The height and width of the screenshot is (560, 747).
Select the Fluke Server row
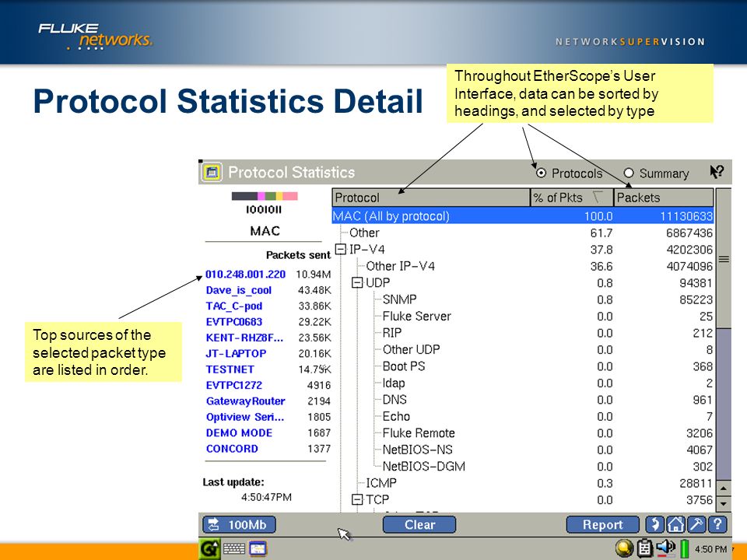click(523, 317)
